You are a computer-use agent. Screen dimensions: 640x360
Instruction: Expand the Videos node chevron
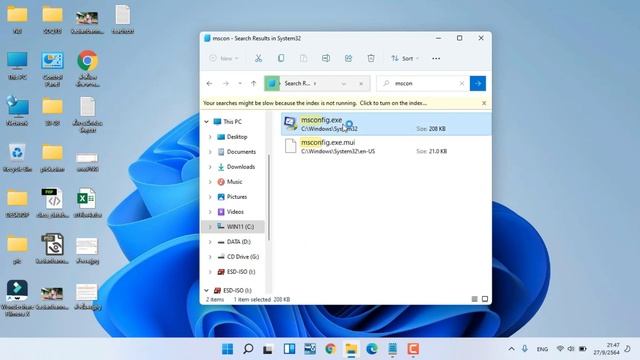pyautogui.click(x=210, y=212)
